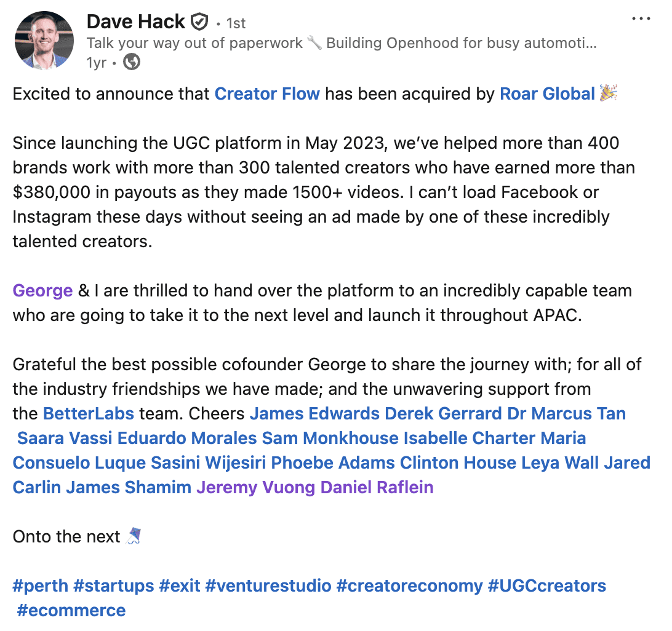Screen dimensions: 672x631
Task: Open the BetterLabs company link
Action: pos(88,414)
